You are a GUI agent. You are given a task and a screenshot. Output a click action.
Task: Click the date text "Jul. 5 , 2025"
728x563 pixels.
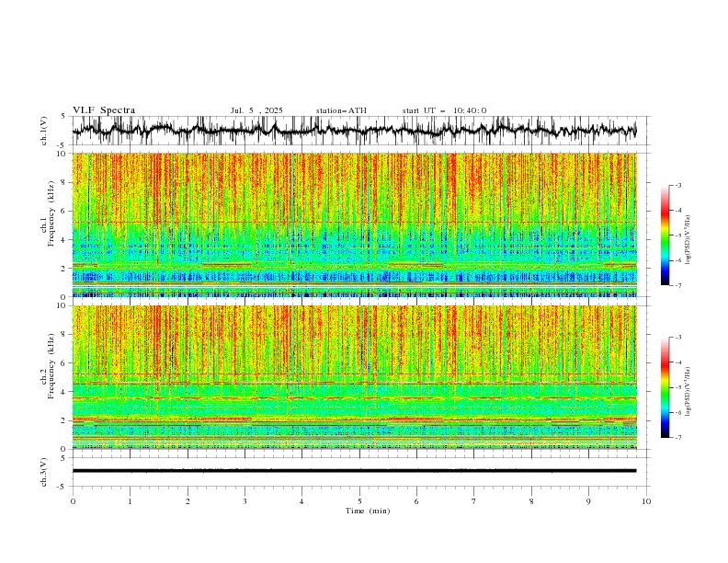pyautogui.click(x=256, y=110)
